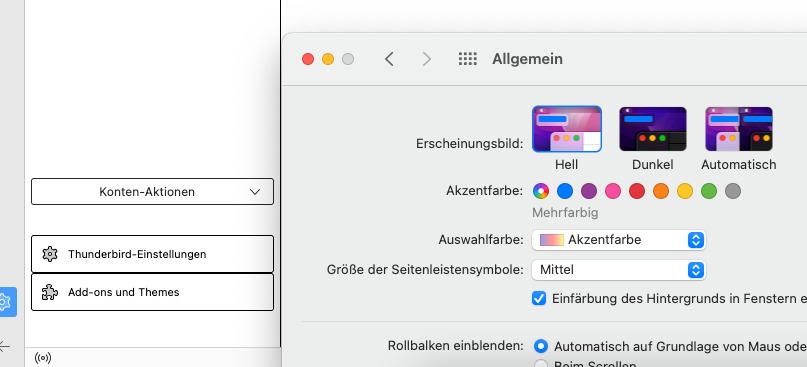The width and height of the screenshot is (807, 367).
Task: Select the Automatisch appearance thumbnail
Action: 739,129
